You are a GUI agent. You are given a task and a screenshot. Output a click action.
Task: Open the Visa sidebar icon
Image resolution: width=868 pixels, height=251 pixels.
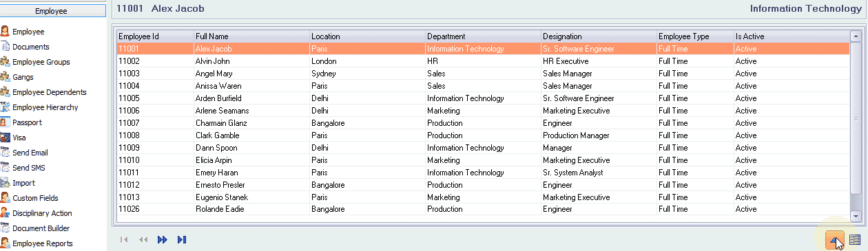[6, 138]
